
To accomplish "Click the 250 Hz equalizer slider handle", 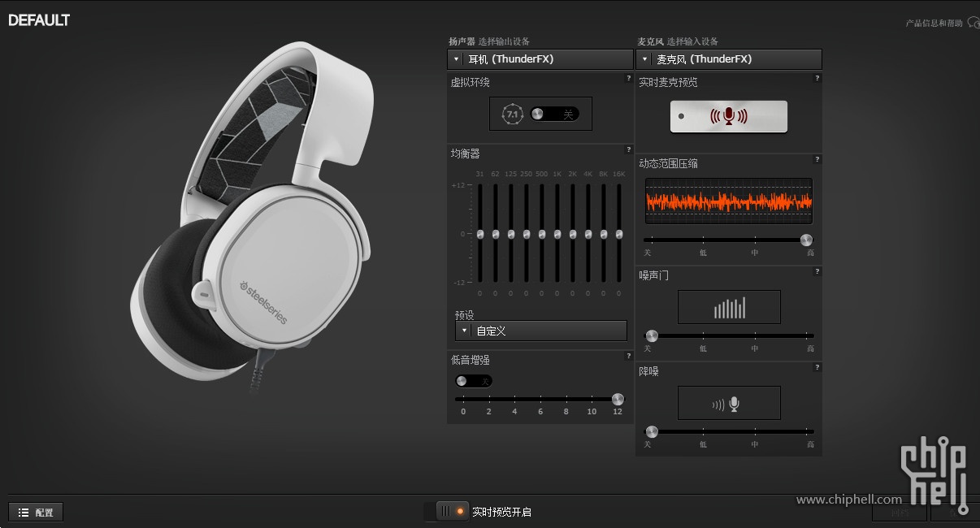I will [x=527, y=234].
